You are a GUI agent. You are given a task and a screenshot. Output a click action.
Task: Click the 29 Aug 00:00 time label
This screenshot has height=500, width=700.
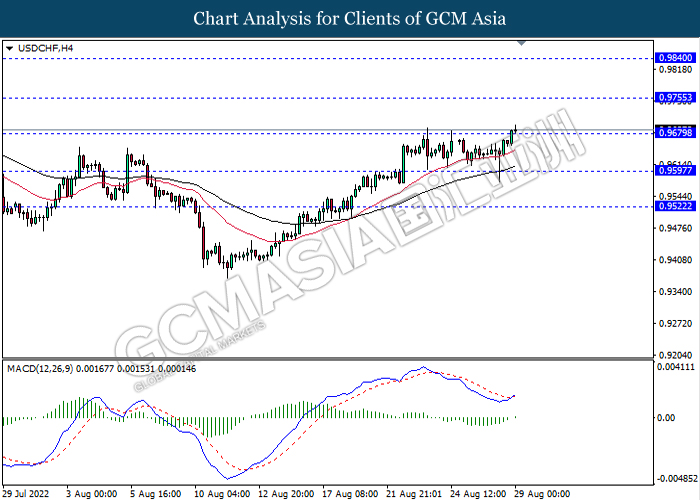pos(542,494)
